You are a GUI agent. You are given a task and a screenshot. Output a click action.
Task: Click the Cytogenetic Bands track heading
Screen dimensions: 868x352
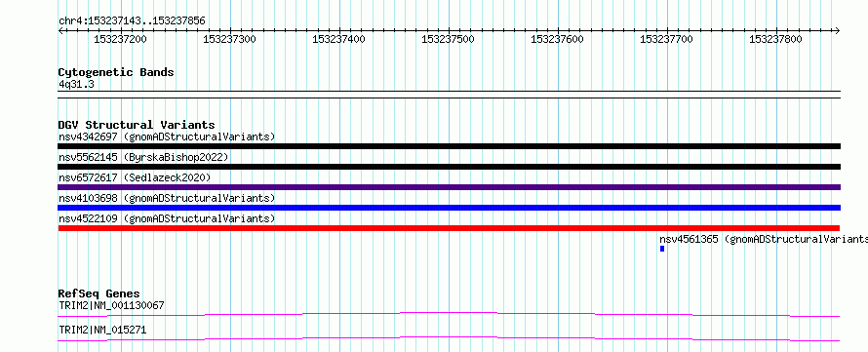tap(116, 72)
